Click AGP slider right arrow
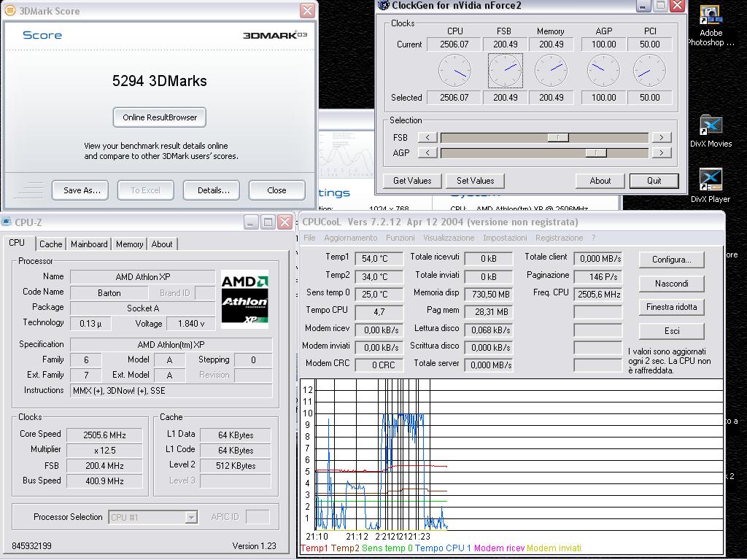 [x=662, y=153]
